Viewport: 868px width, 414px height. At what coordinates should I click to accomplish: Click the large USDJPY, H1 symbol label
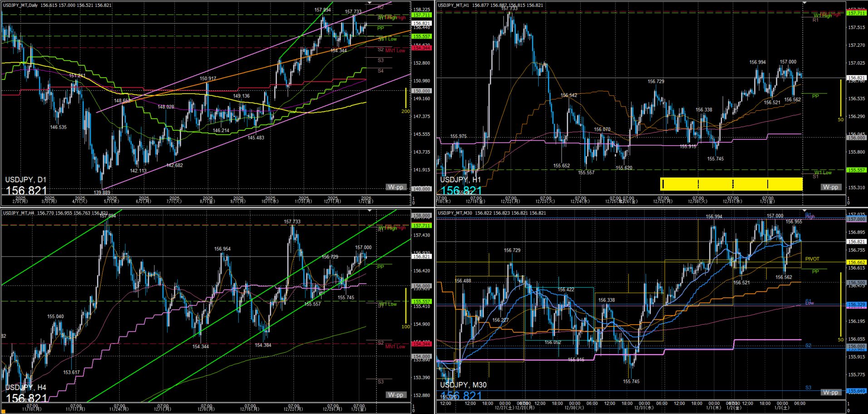tap(460, 180)
